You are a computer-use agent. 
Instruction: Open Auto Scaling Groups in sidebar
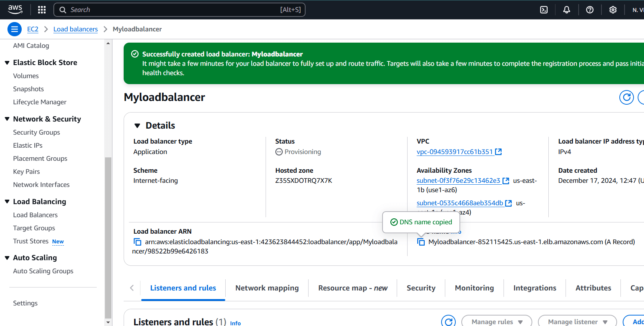(43, 271)
